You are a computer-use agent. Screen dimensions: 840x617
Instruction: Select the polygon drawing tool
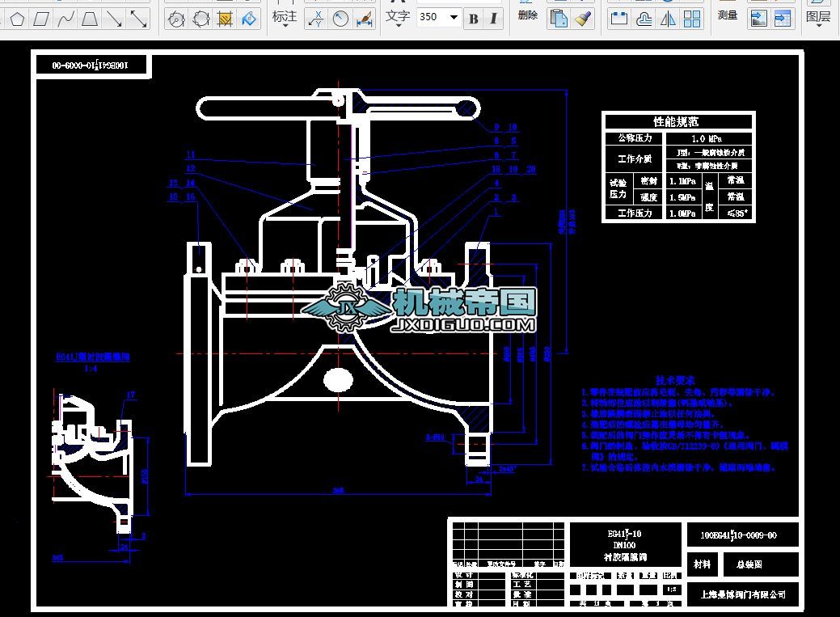[x=17, y=20]
